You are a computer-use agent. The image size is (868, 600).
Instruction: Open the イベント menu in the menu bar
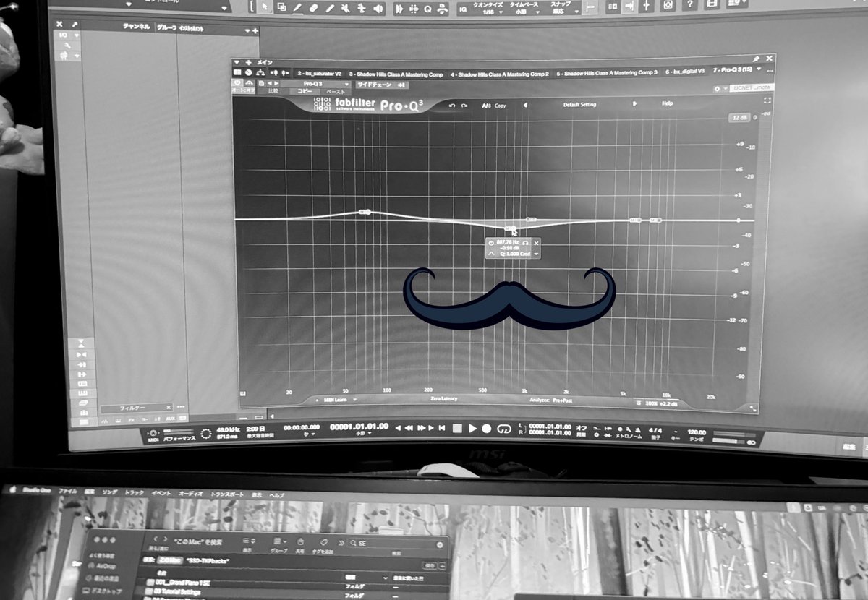(x=161, y=492)
